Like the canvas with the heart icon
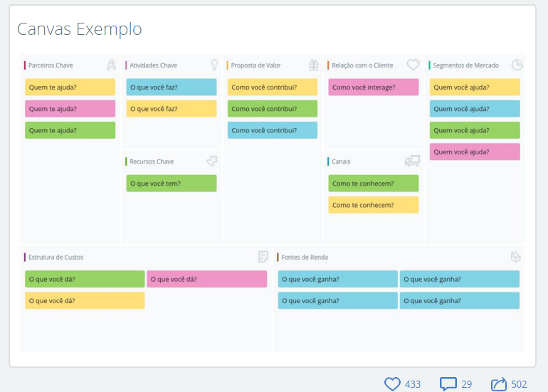Viewport: 548px width, 392px height. coord(392,384)
